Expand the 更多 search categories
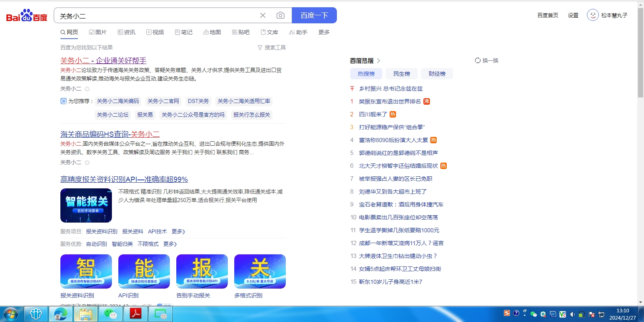 [x=324, y=32]
